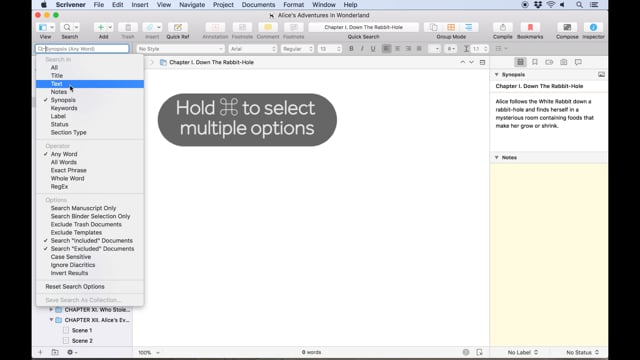Image resolution: width=640 pixels, height=360 pixels.
Task: Go to next document arrow
Action: point(471,62)
